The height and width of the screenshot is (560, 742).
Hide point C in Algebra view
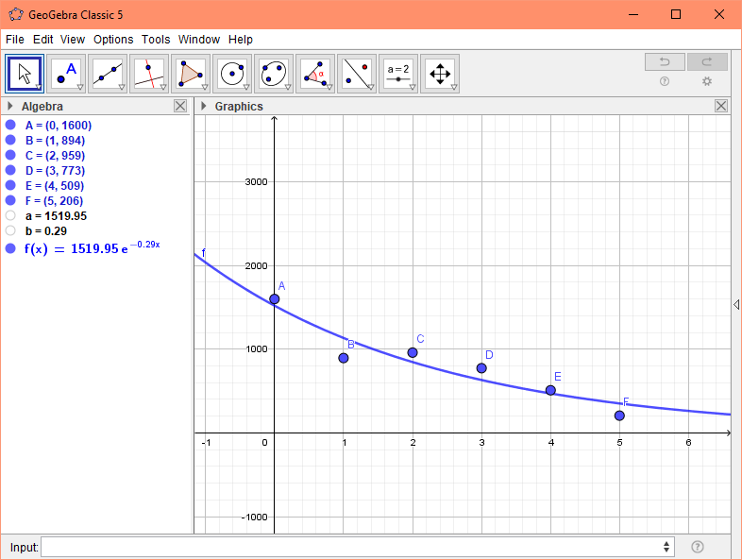(10, 155)
